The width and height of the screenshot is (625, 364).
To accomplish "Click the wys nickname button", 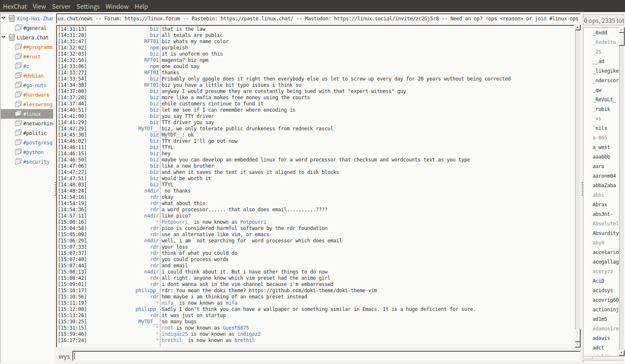I will click(64, 357).
